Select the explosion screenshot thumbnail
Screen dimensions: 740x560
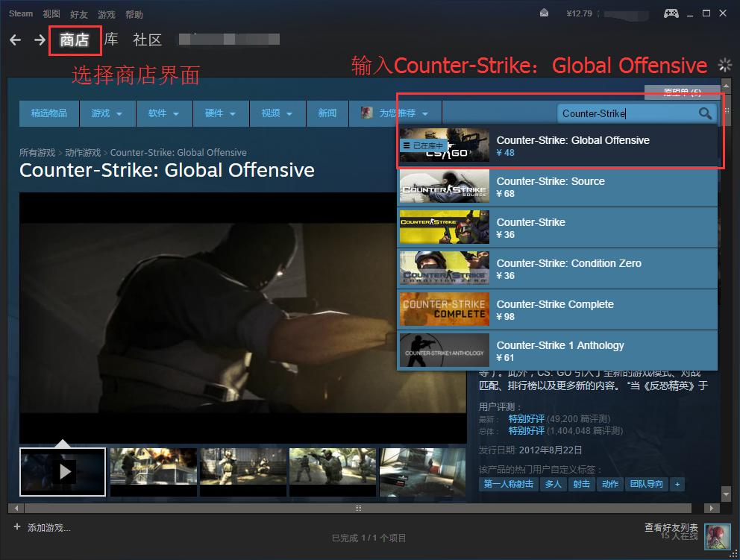pos(153,467)
